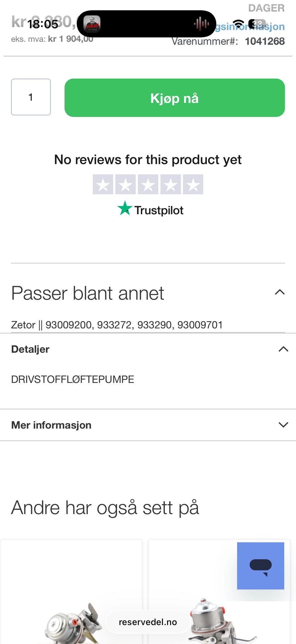Click the green Kjøp nå button

175,98
